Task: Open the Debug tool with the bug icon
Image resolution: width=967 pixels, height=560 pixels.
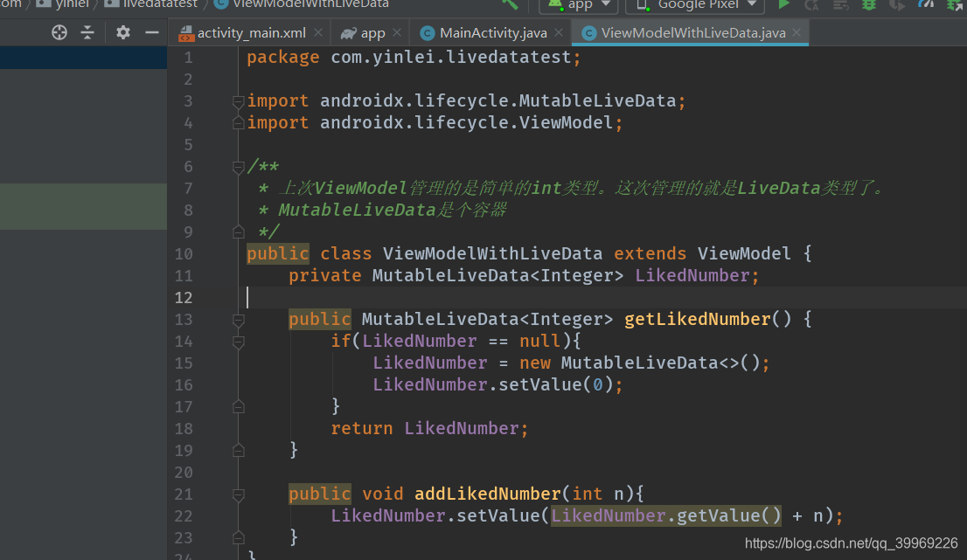Action: click(x=867, y=6)
